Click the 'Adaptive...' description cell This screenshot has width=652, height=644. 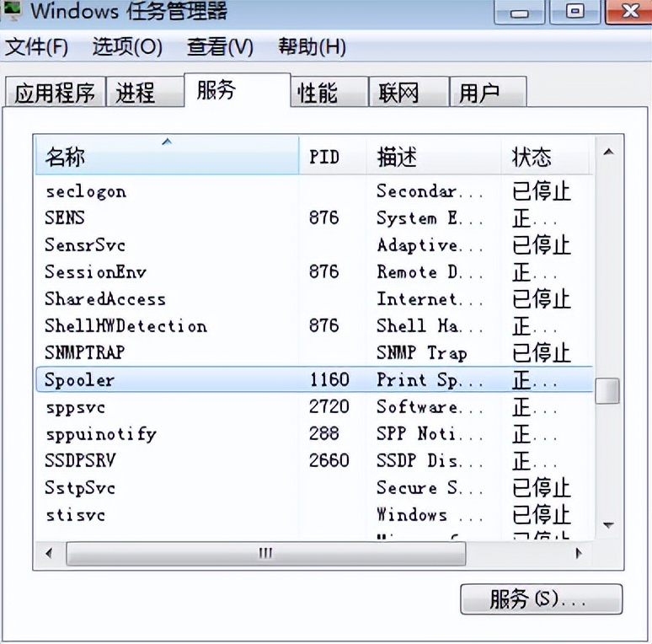coord(430,245)
